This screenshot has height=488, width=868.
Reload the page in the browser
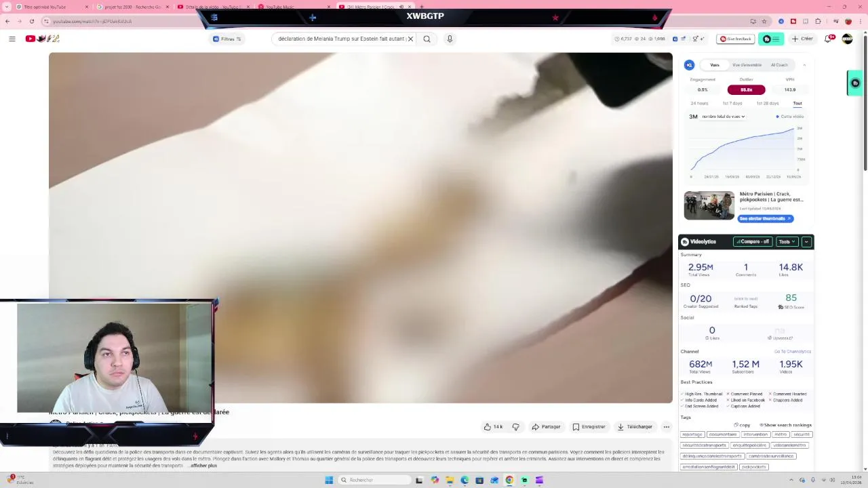pos(31,21)
